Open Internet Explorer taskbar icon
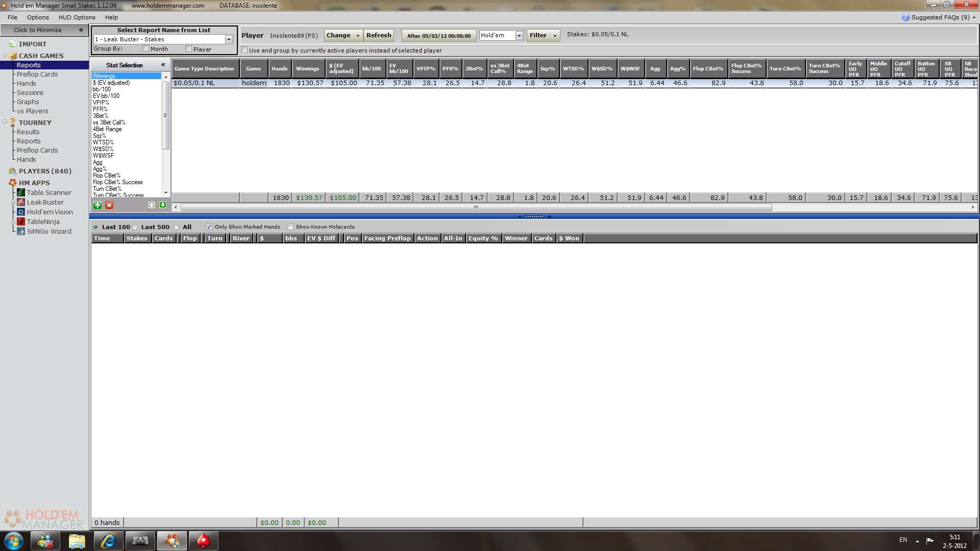The image size is (980, 551). tap(109, 541)
